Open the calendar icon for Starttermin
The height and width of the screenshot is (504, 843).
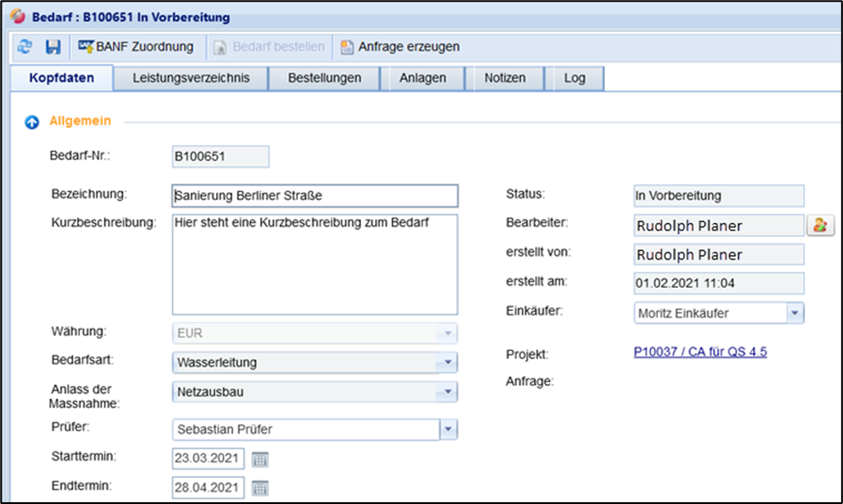click(x=260, y=460)
